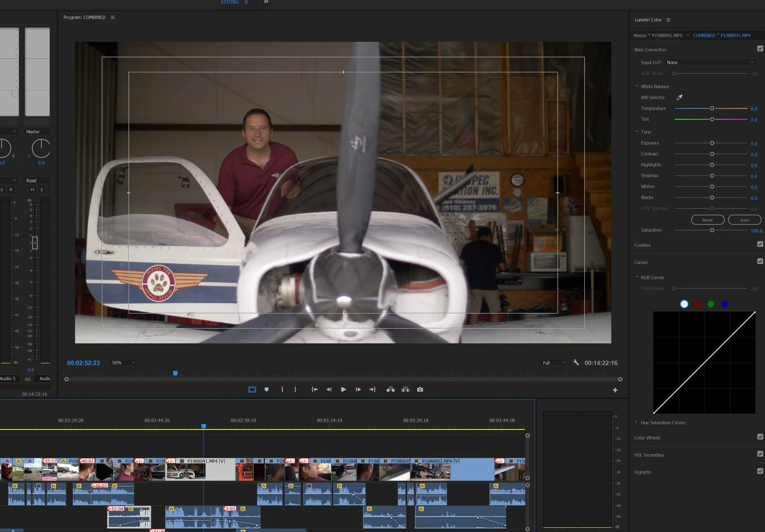765x532 pixels.
Task: Open the Input LUT dropdown
Action: 710,63
